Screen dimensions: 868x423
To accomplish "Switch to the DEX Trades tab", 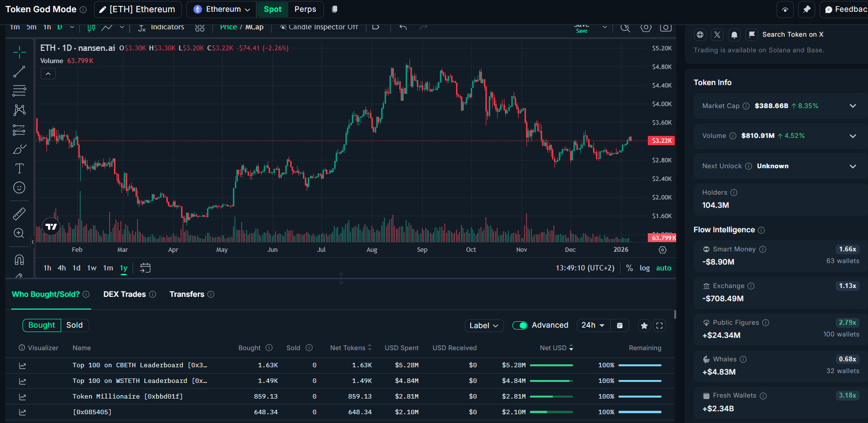I will tap(125, 294).
